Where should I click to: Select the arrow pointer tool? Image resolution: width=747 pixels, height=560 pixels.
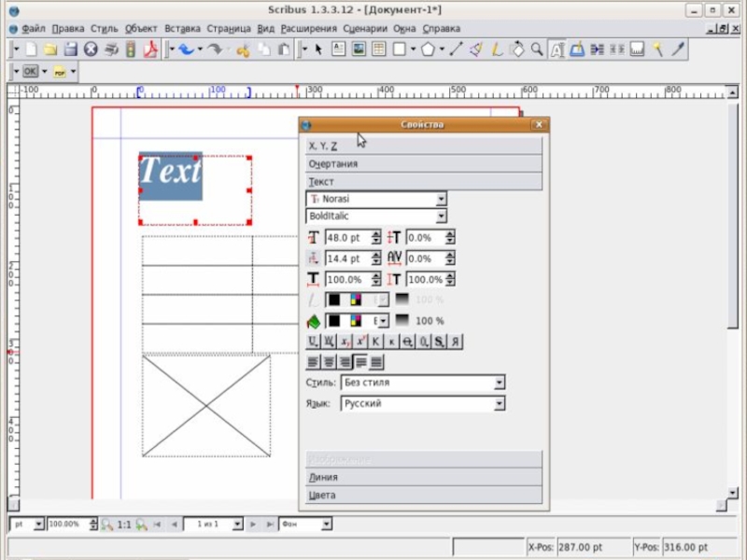pyautogui.click(x=318, y=49)
